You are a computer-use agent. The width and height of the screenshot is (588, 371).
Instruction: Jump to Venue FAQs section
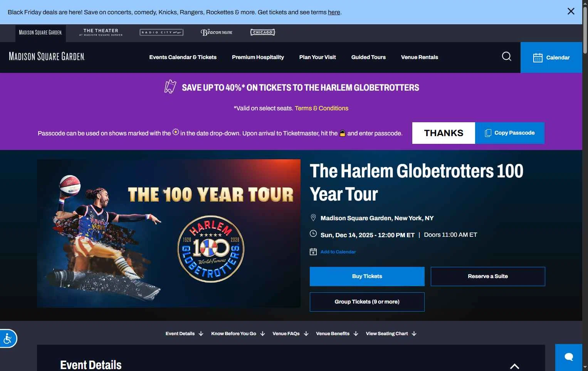290,334
